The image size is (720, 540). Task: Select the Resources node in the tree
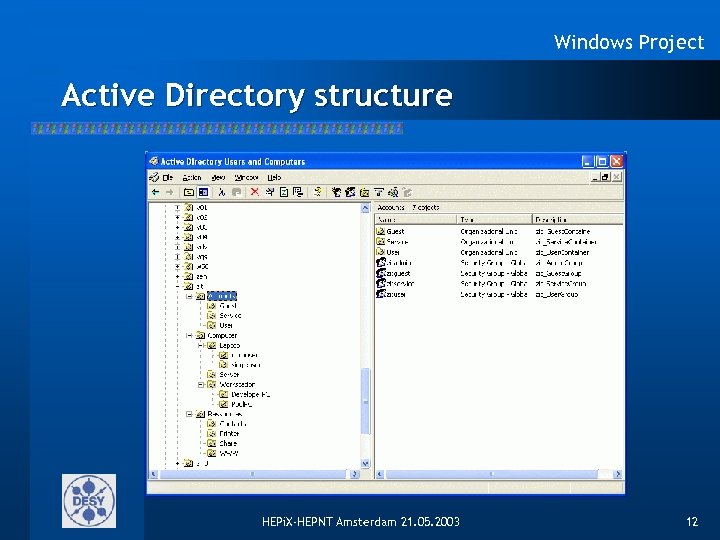(x=225, y=414)
